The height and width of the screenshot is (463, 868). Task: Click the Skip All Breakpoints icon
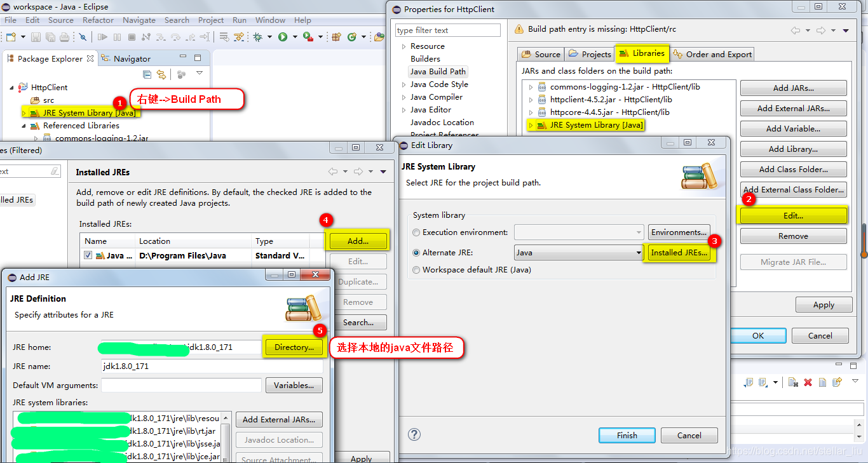(83, 37)
